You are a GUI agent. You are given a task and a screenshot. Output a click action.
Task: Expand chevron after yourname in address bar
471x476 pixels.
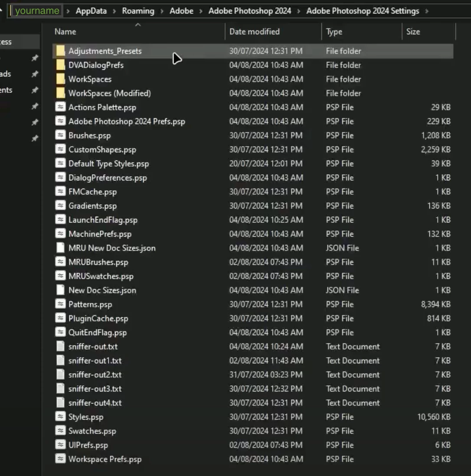pos(68,11)
